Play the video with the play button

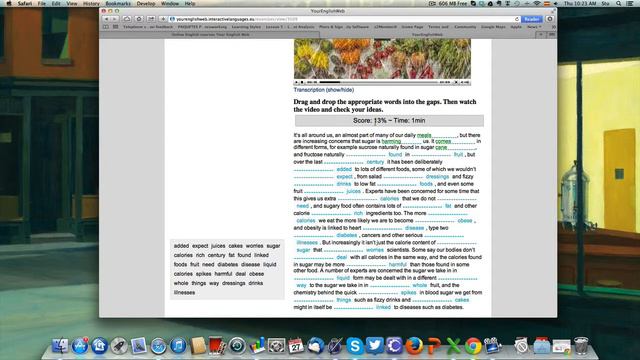[297, 82]
